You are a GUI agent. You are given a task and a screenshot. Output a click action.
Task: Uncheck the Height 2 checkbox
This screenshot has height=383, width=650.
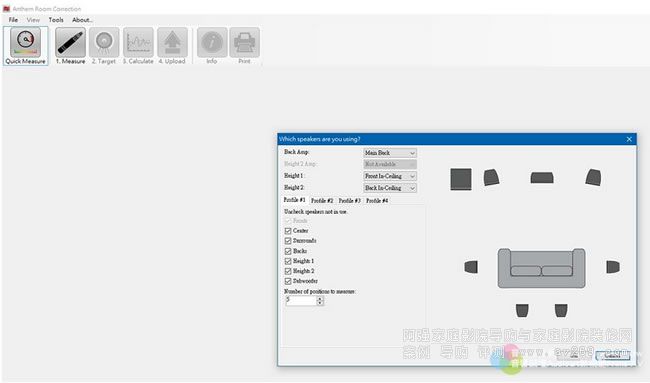[x=288, y=271]
